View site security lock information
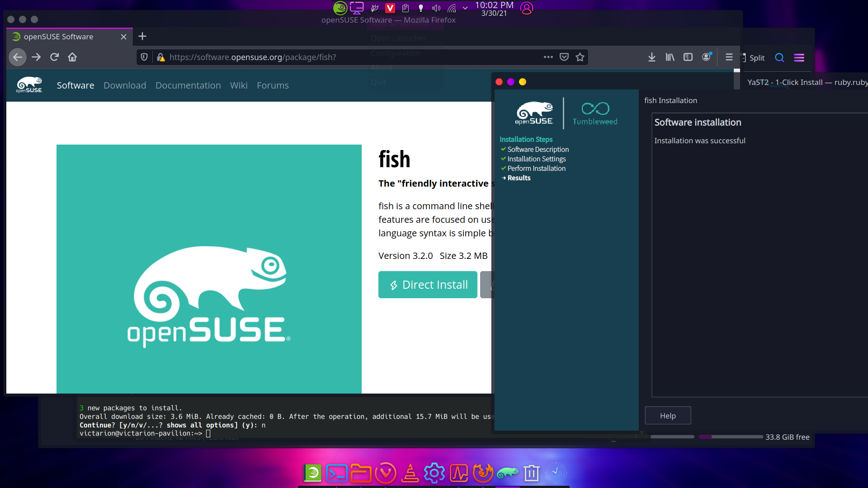Image resolution: width=868 pixels, height=488 pixels. [x=160, y=57]
